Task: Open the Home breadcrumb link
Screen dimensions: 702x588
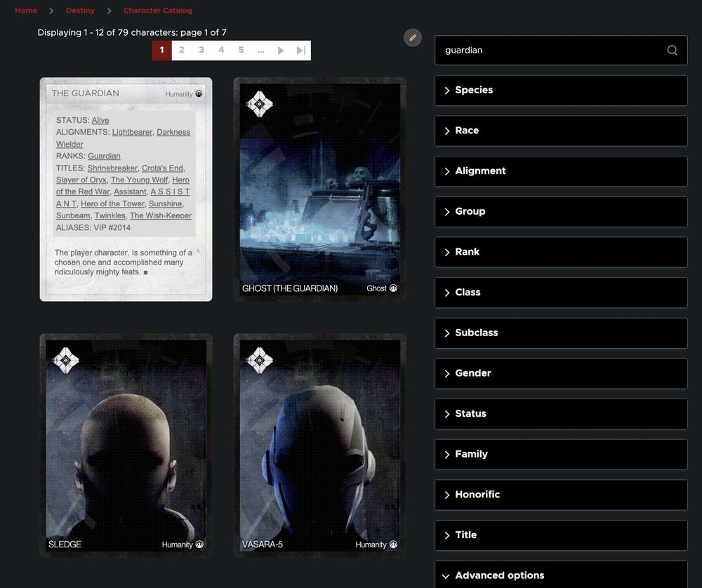Action: tap(26, 11)
